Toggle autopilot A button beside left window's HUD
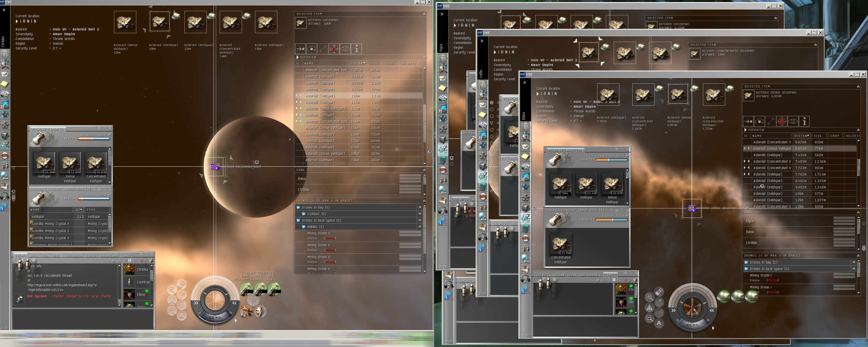This screenshot has width=868, height=347. click(x=182, y=316)
